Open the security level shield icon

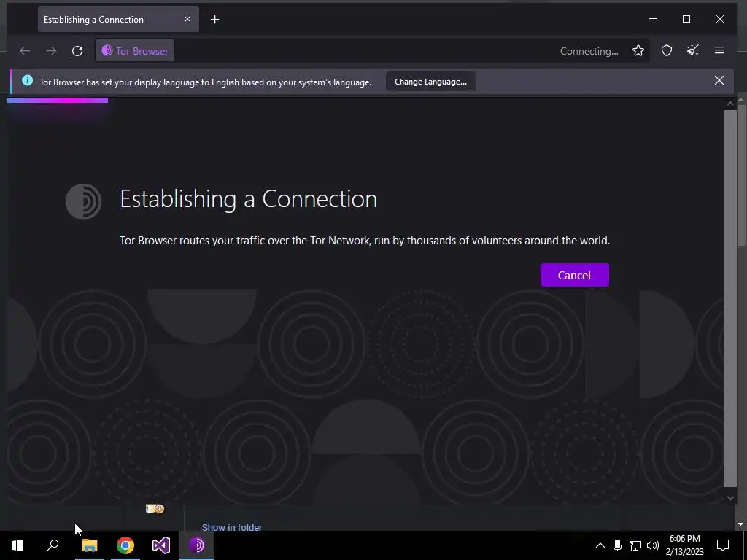point(667,51)
